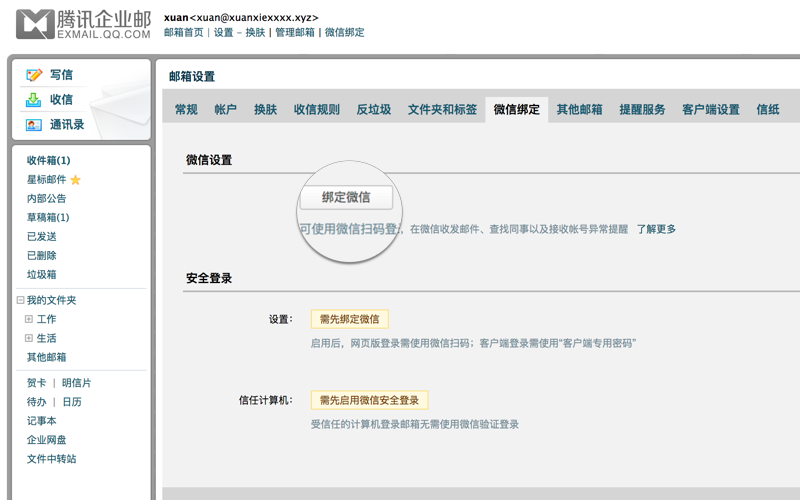Open the 了解更多 link
800x500 pixels.
point(656,229)
